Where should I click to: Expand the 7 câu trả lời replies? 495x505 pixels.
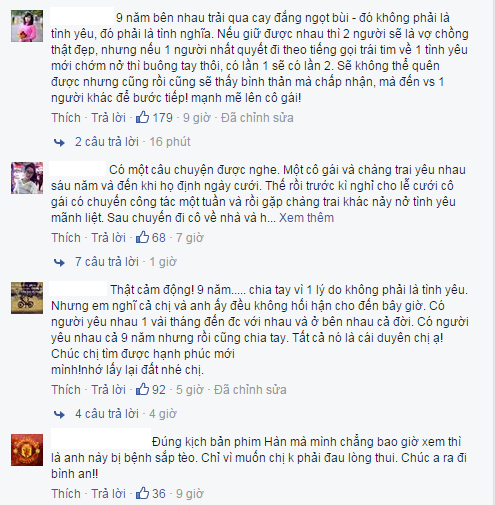click(107, 262)
